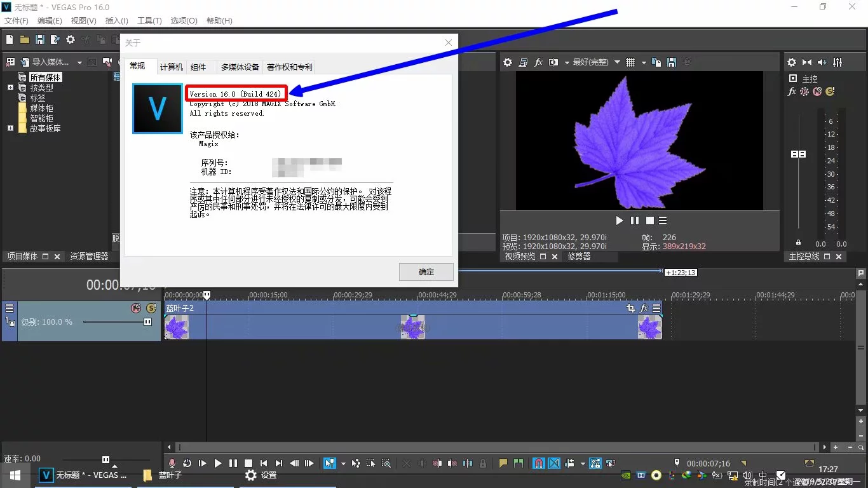Switch to 修剪器 panel tab
The image size is (868, 488).
(579, 256)
